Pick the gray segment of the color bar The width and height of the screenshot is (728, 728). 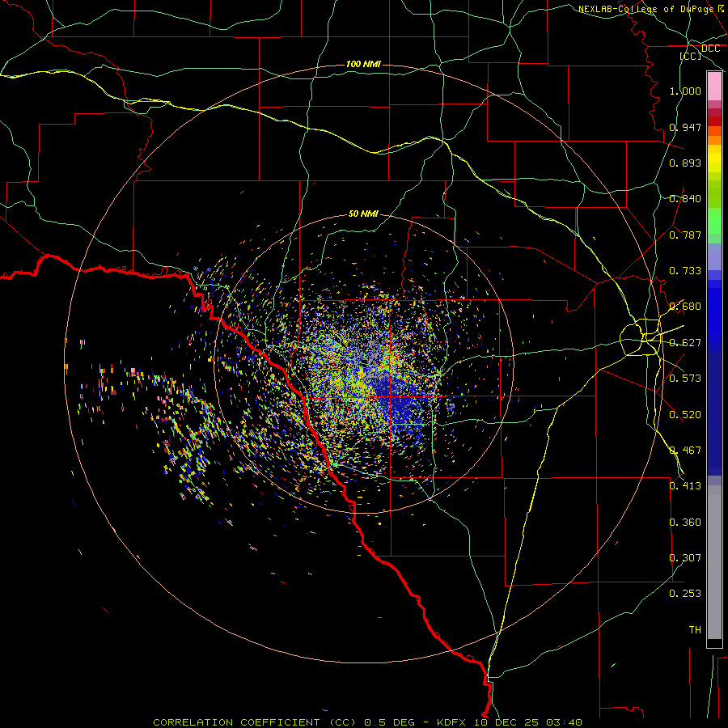[714, 562]
